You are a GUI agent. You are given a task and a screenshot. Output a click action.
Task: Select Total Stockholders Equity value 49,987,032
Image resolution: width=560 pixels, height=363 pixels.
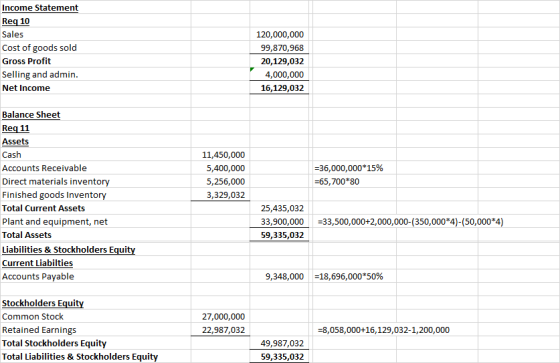[x=282, y=343]
